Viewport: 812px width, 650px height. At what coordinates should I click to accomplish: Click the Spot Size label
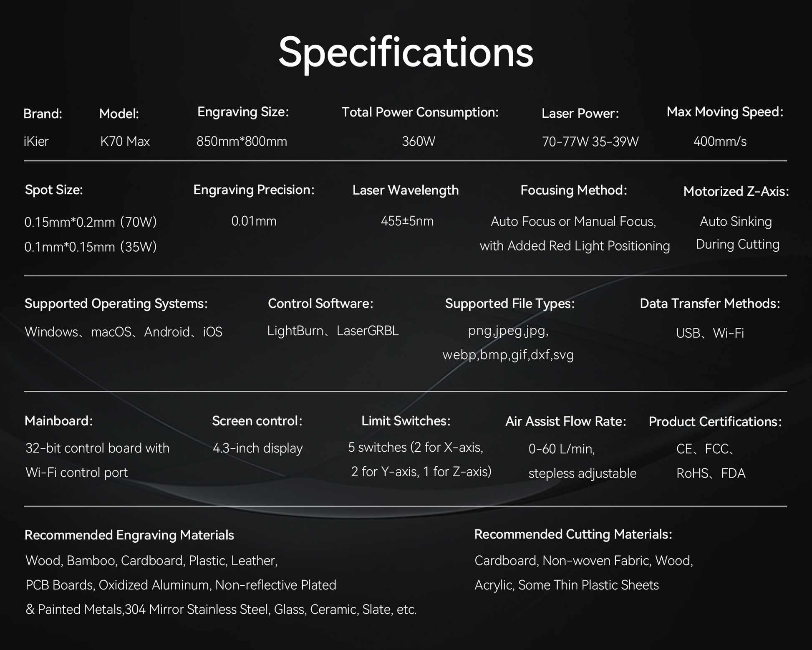(x=54, y=190)
